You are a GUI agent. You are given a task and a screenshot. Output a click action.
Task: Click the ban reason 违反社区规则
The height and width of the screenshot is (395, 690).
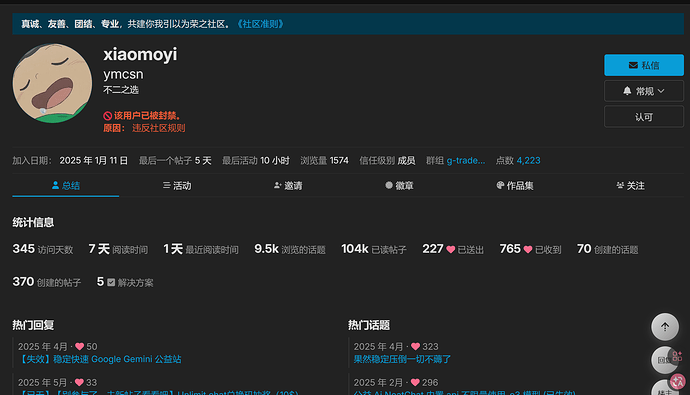tap(158, 128)
